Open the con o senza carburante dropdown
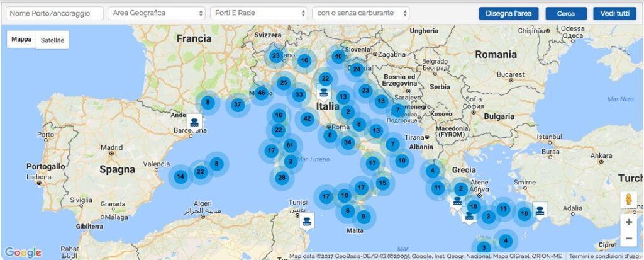Screen dimensions: 644x260 click(x=360, y=13)
